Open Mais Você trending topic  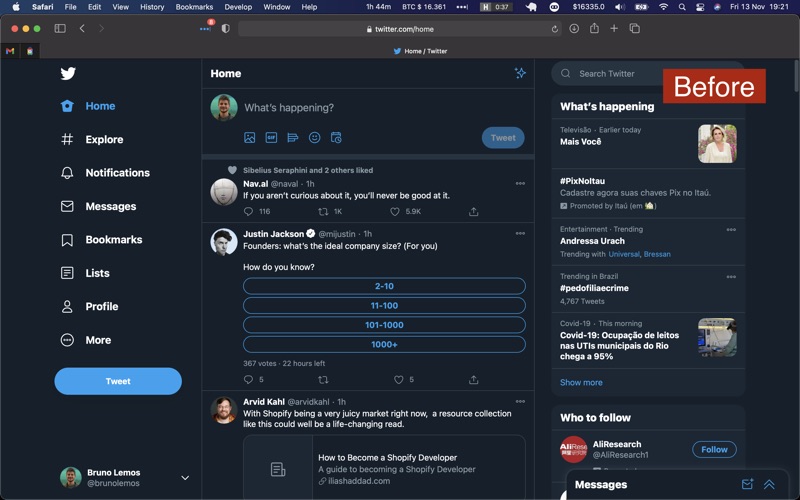[648, 143]
